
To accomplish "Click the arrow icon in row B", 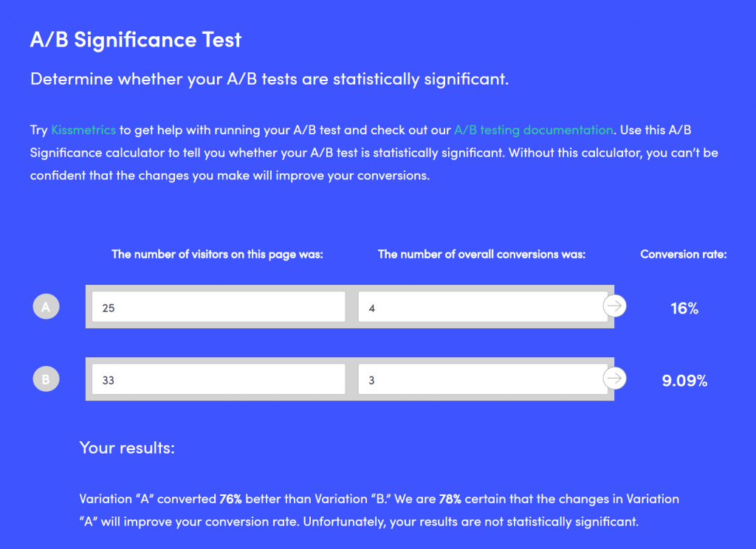I will (x=614, y=379).
